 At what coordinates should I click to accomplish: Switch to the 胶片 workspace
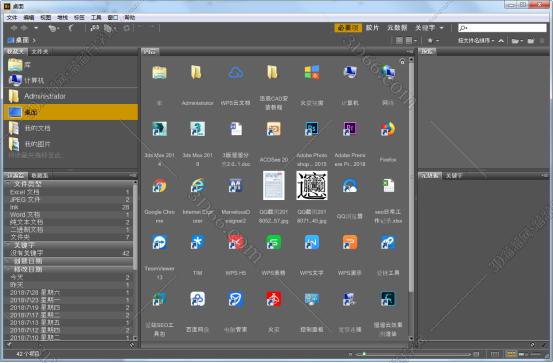click(372, 28)
